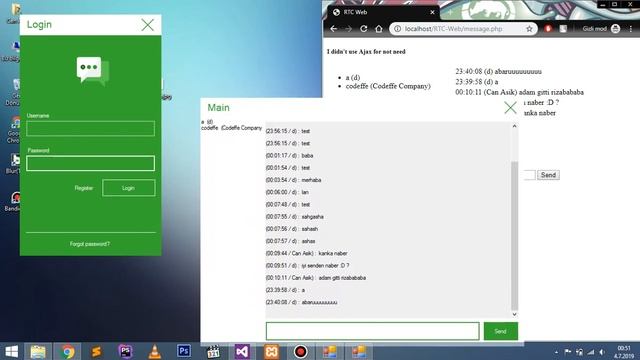Open Visual Studio from the taskbar
Viewport: 640px width, 360px height.
(x=242, y=351)
